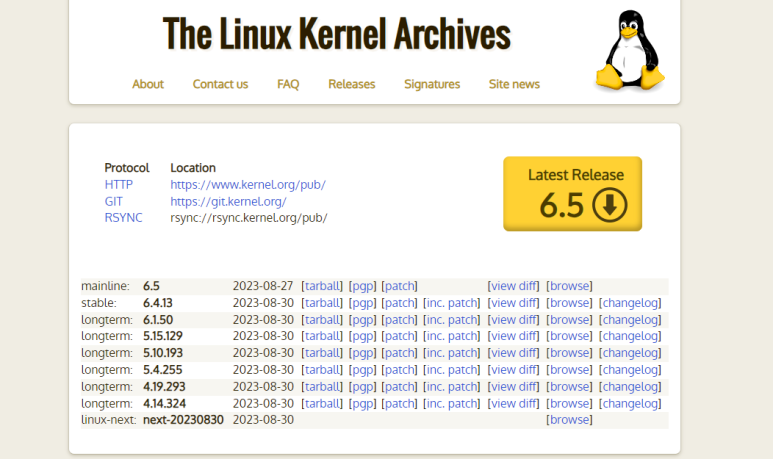Image resolution: width=773 pixels, height=459 pixels.
Task: Open the pgp signature for longterm 4.19.293
Action: 362,387
